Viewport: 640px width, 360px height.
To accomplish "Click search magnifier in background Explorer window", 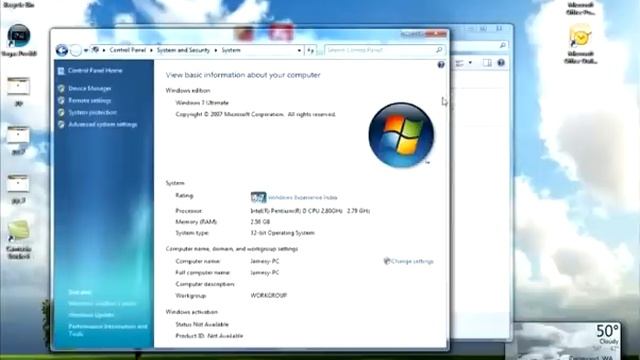I will [502, 45].
